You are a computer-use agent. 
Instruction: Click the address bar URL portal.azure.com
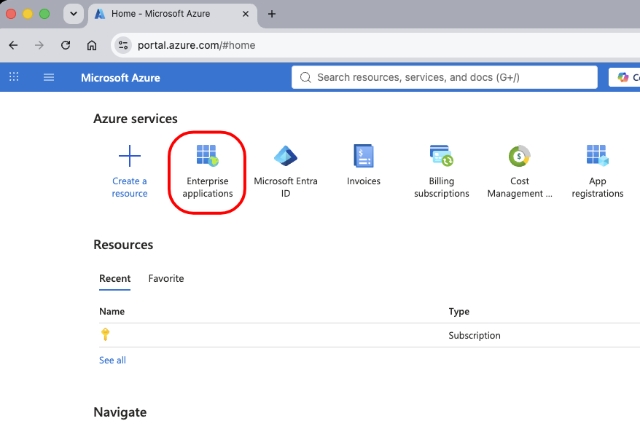(196, 45)
